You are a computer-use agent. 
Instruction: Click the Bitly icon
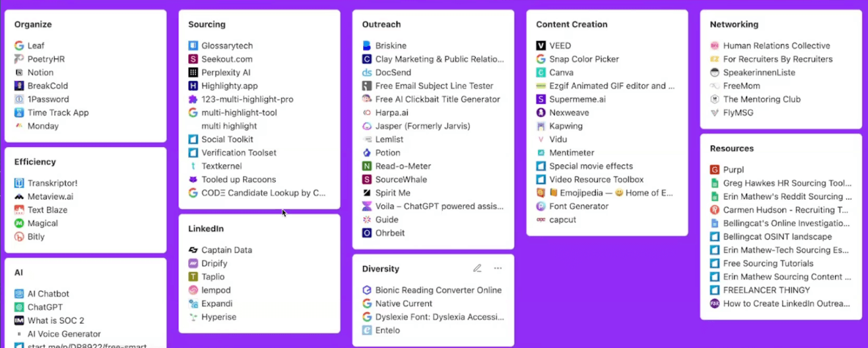point(19,236)
